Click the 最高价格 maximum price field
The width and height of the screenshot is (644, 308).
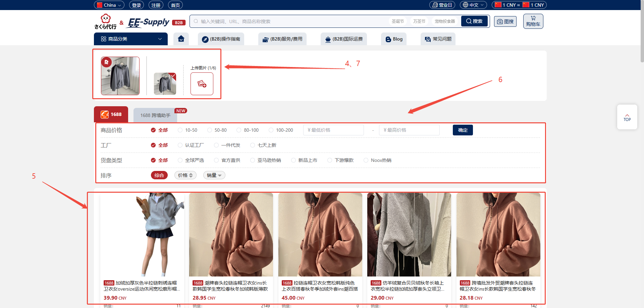410,130
